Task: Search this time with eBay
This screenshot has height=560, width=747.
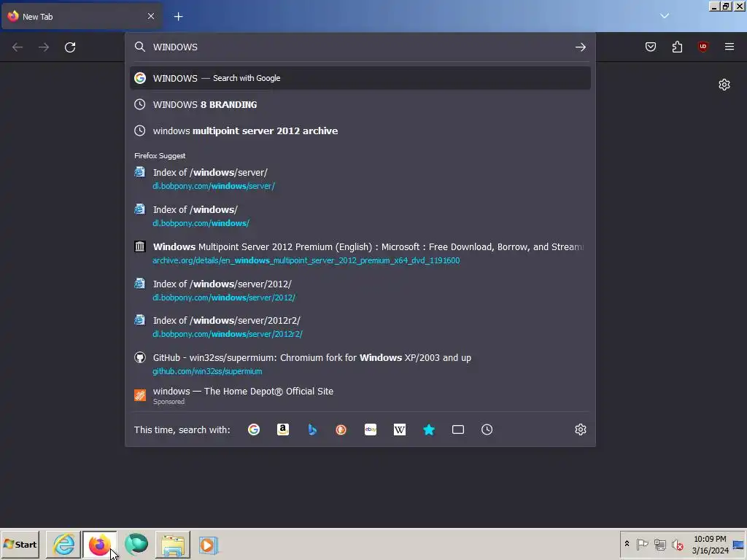Action: (x=371, y=429)
